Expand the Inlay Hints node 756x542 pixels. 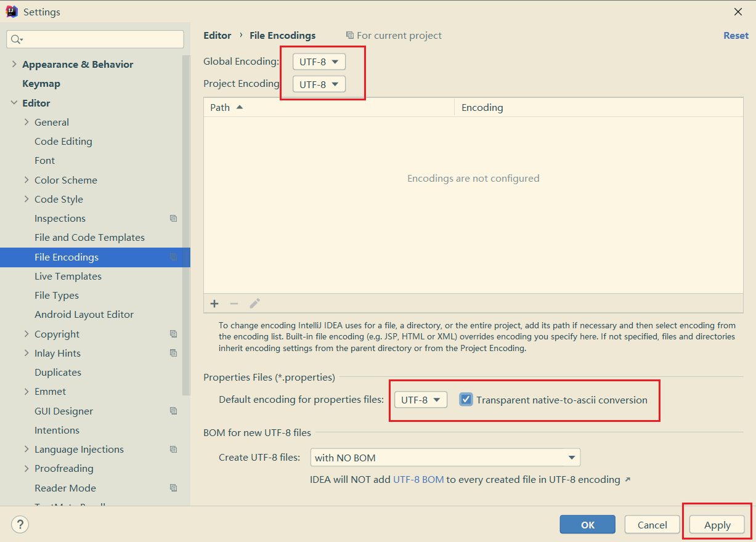click(26, 353)
